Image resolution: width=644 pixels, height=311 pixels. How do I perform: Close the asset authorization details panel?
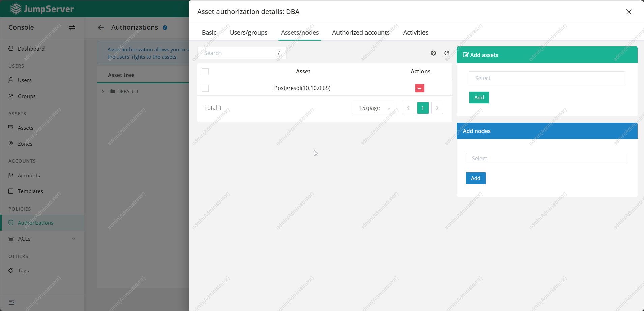coord(628,12)
